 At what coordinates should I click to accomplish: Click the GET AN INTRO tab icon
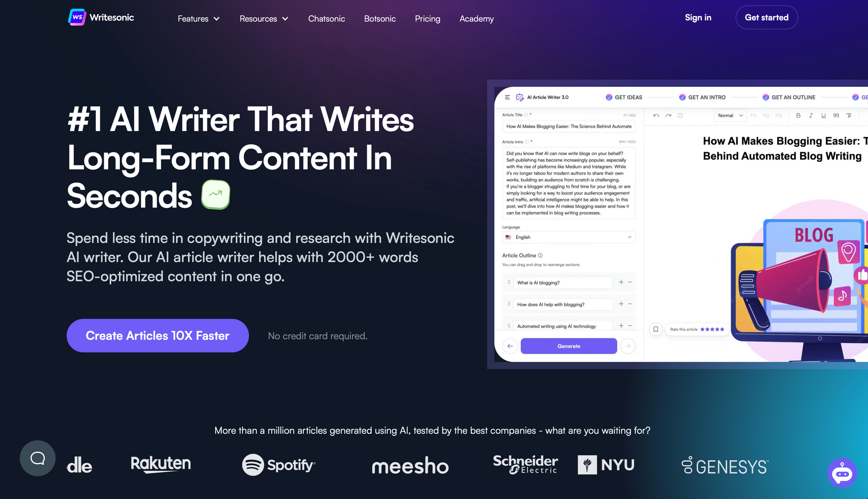(683, 97)
